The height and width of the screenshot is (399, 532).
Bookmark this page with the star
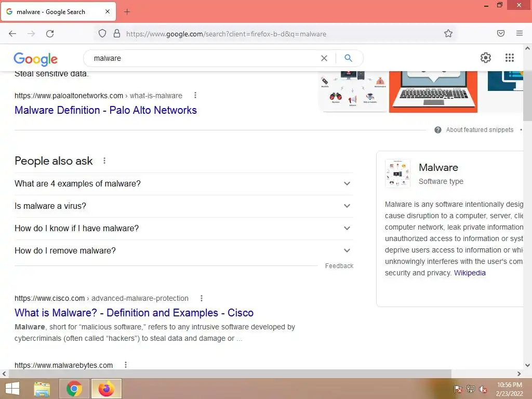click(448, 33)
